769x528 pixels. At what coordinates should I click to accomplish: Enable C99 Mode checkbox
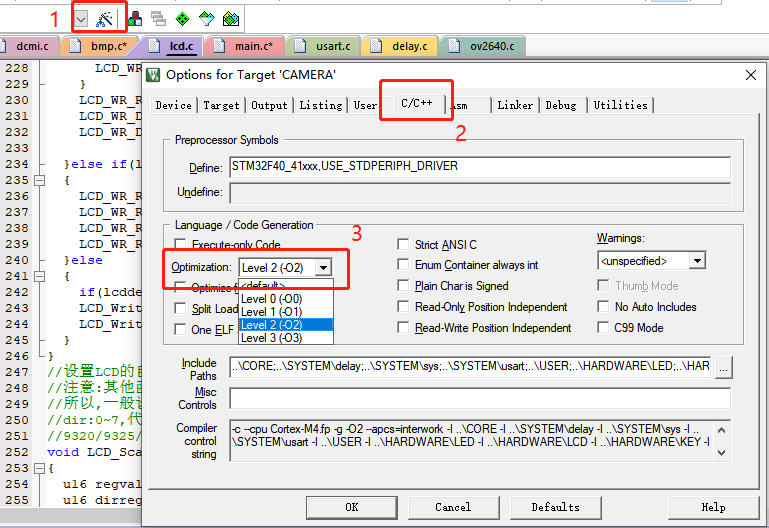click(x=603, y=327)
